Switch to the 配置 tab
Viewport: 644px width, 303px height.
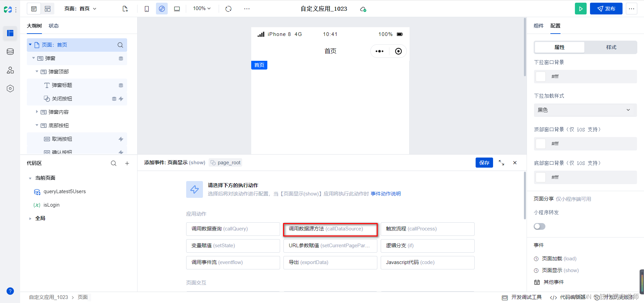[x=555, y=26]
